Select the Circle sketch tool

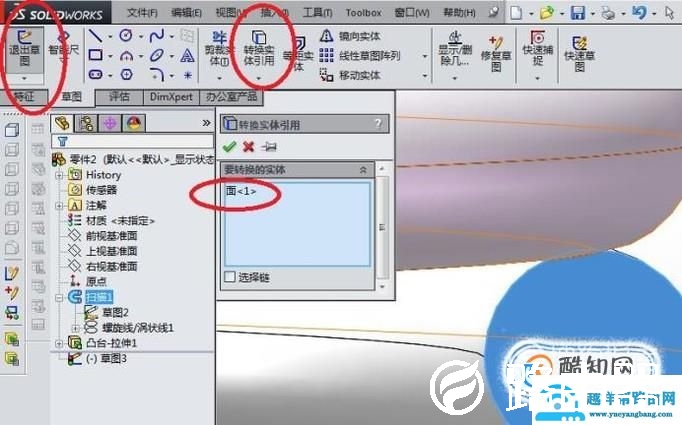pos(126,35)
